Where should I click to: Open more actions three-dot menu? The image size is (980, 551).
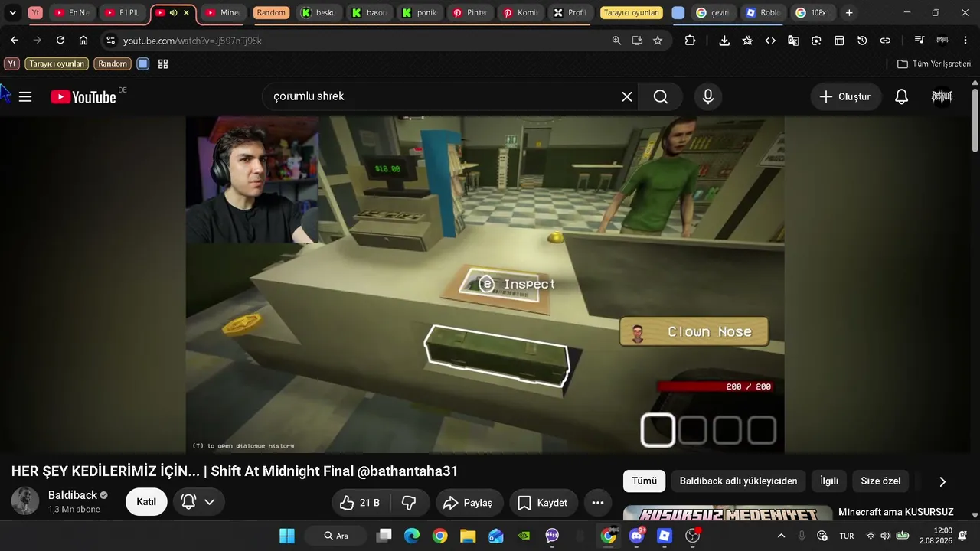(598, 503)
